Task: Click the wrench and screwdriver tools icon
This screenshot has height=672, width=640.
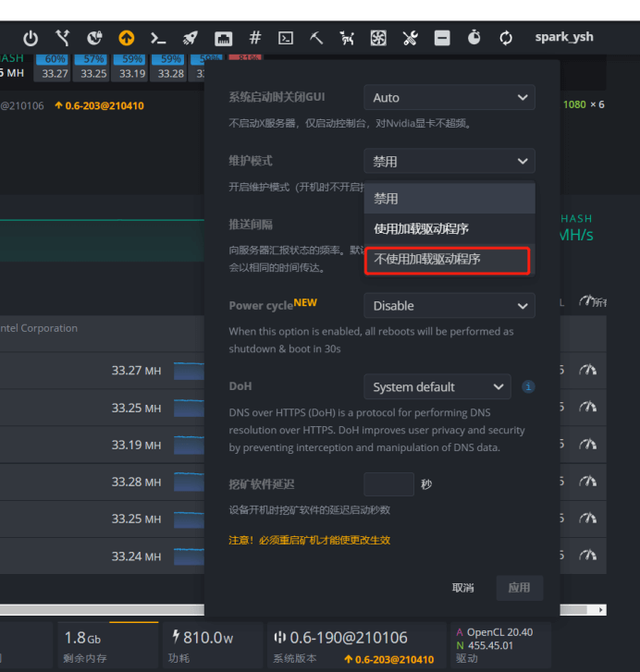Action: click(x=410, y=38)
